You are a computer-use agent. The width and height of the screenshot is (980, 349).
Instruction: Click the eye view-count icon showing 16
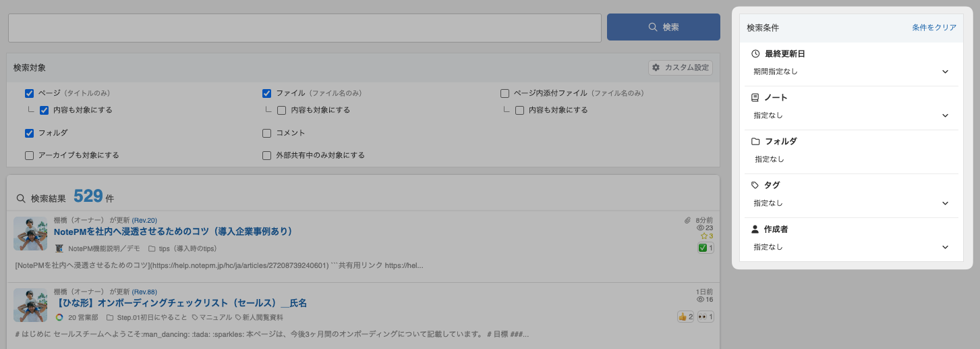[700, 299]
